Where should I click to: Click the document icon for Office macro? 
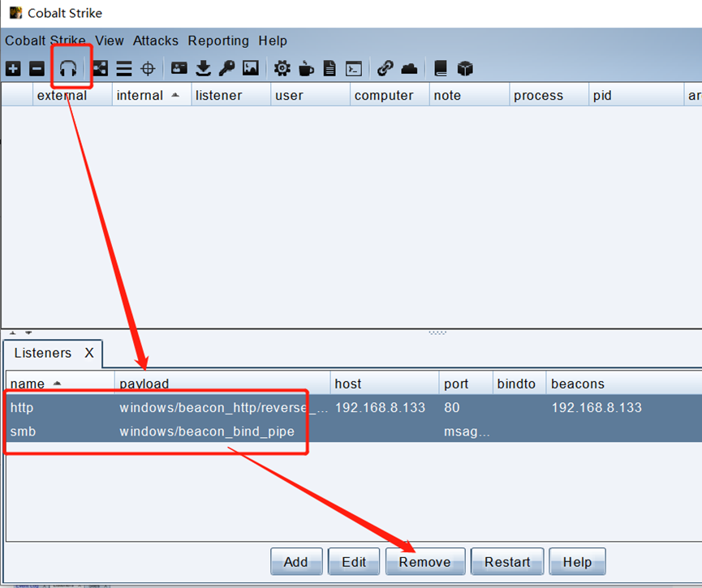pyautogui.click(x=329, y=68)
